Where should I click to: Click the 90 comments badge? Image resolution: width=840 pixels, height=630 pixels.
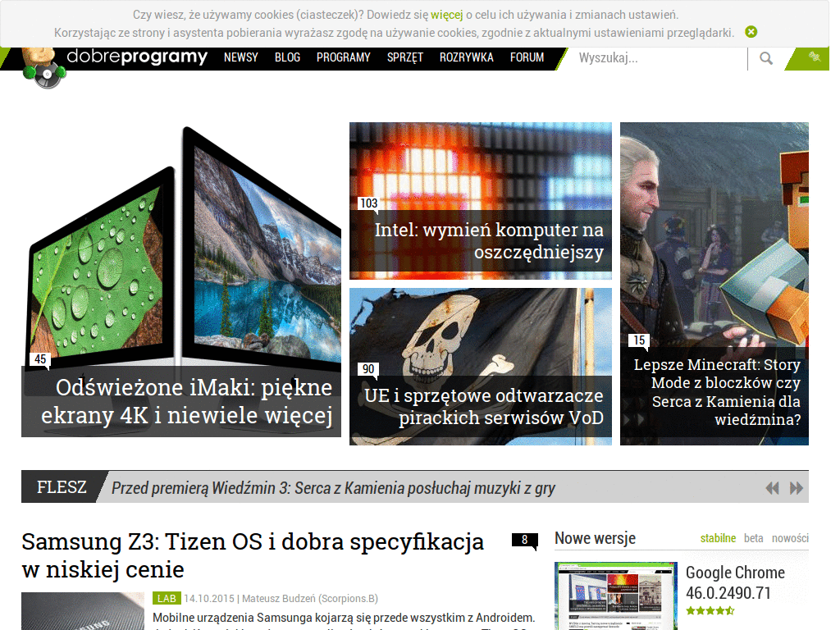coord(368,369)
